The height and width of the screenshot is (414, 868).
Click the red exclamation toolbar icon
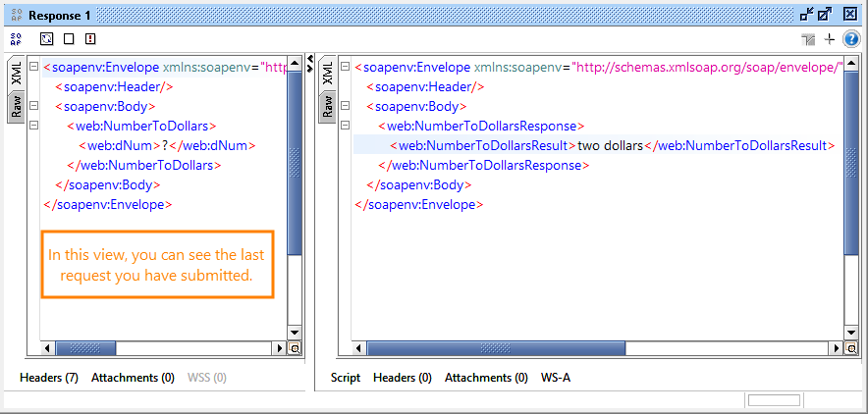click(90, 39)
